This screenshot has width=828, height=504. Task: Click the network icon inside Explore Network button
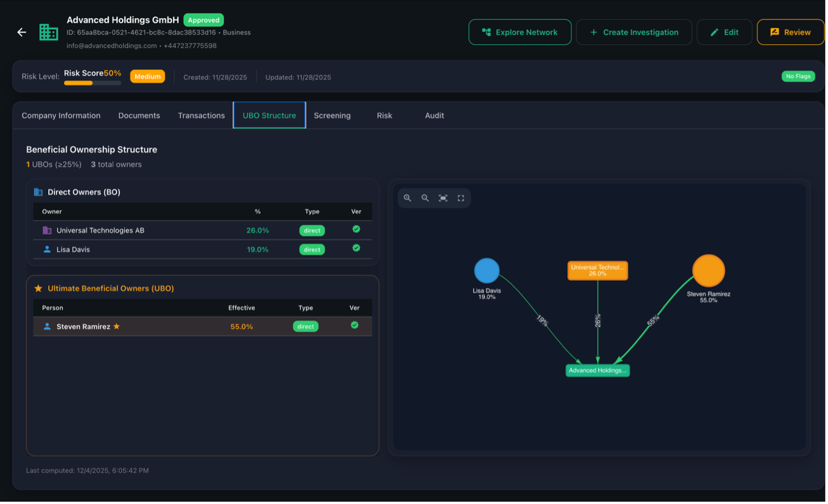click(x=485, y=32)
